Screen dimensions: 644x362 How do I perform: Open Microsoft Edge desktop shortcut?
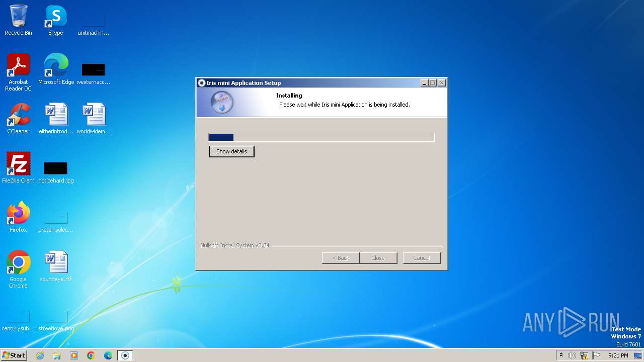point(56,69)
